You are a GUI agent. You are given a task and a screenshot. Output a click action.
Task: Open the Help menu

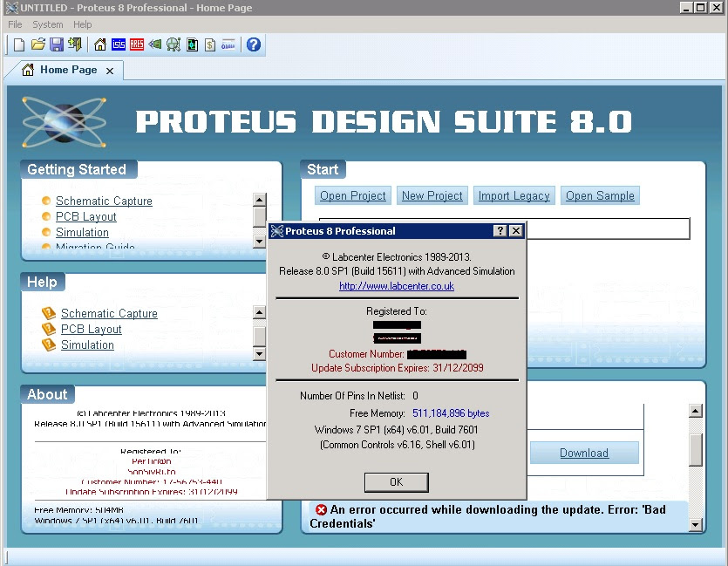(82, 24)
